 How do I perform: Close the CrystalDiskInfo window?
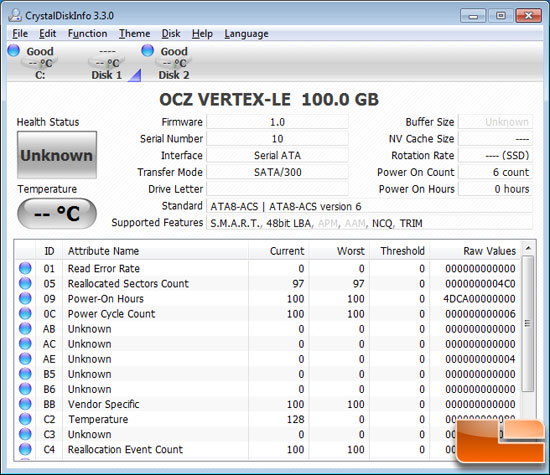529,16
